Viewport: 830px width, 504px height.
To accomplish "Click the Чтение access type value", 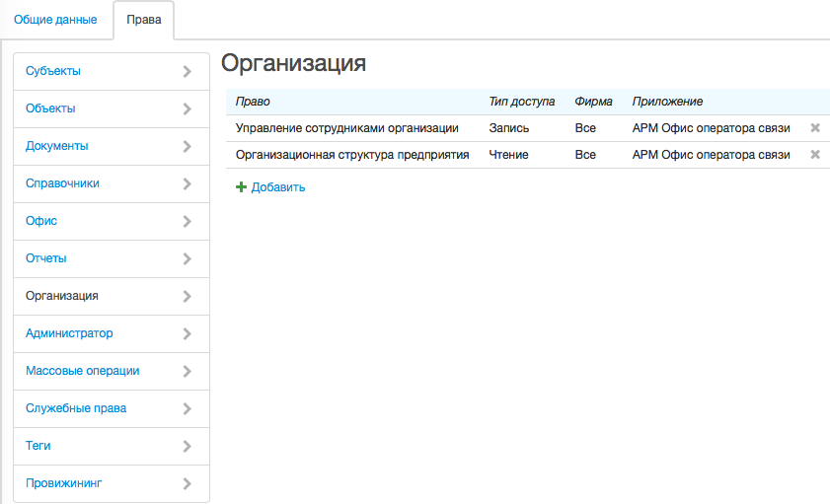I will click(x=508, y=155).
